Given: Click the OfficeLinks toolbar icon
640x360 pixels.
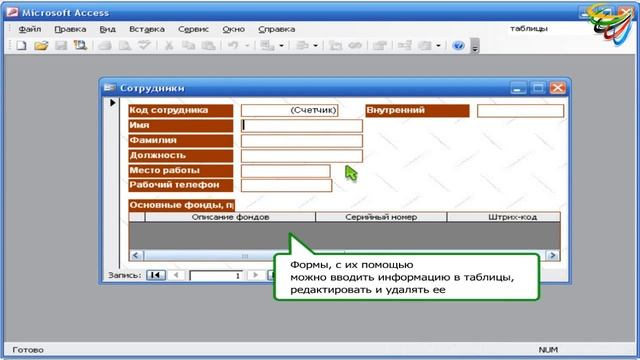Looking at the screenshot, I should 267,45.
